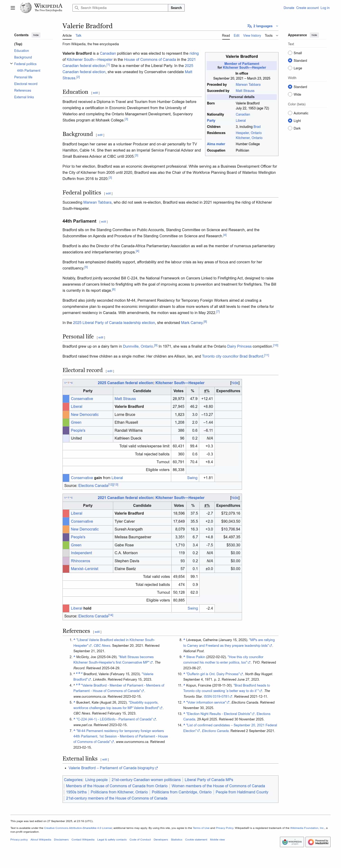Screen dimensions: 341x868
Task: Open the Edit tab at the page top
Action: (237, 35)
